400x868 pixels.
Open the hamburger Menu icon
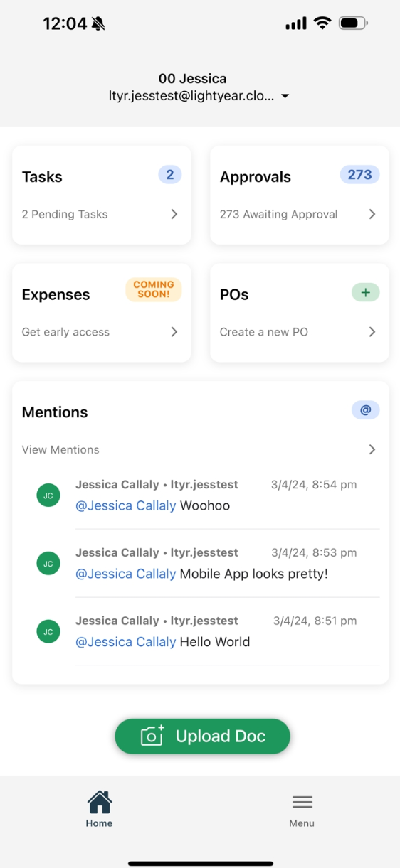click(x=302, y=802)
